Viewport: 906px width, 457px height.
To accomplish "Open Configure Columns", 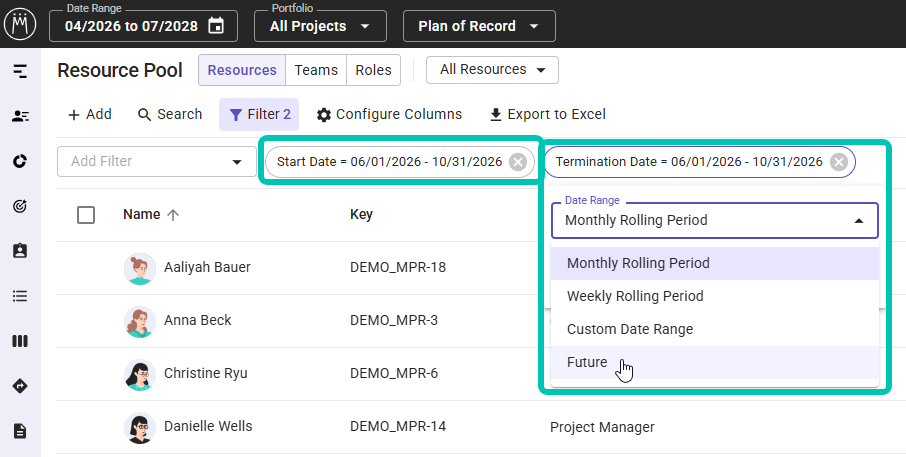I will point(389,114).
